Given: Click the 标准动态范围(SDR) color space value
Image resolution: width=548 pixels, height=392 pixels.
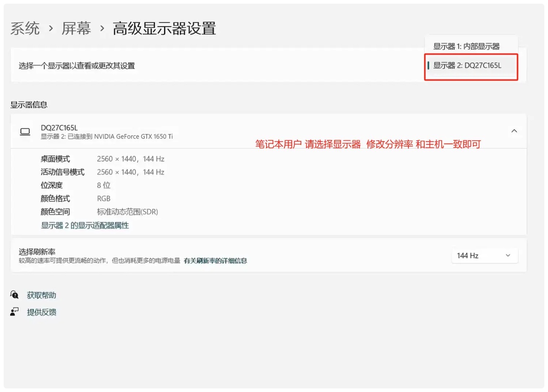Looking at the screenshot, I should point(127,212).
